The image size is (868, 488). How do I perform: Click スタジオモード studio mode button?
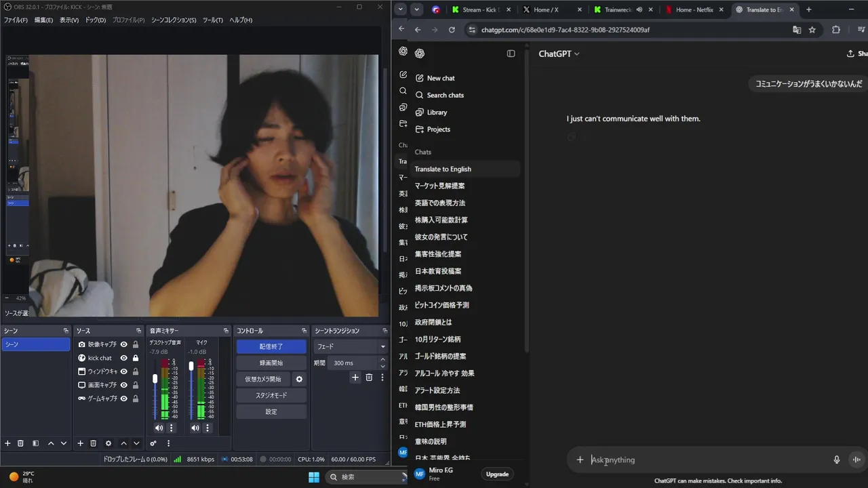[x=271, y=395]
